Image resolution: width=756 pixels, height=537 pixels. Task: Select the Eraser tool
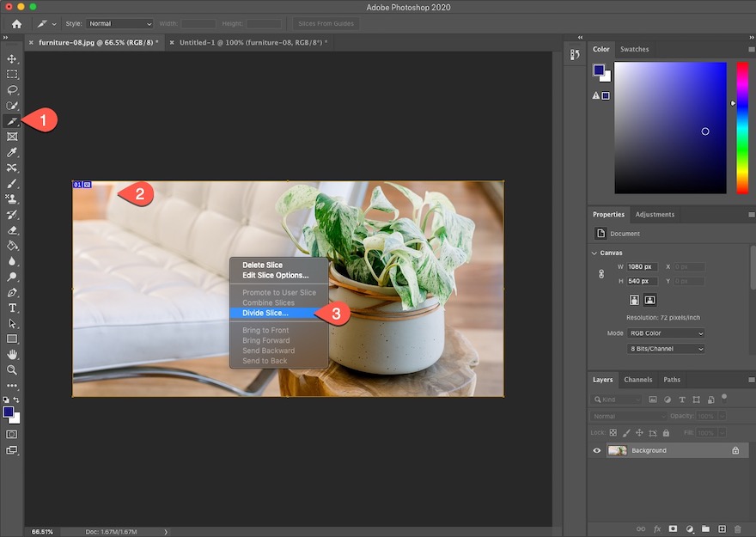click(12, 230)
